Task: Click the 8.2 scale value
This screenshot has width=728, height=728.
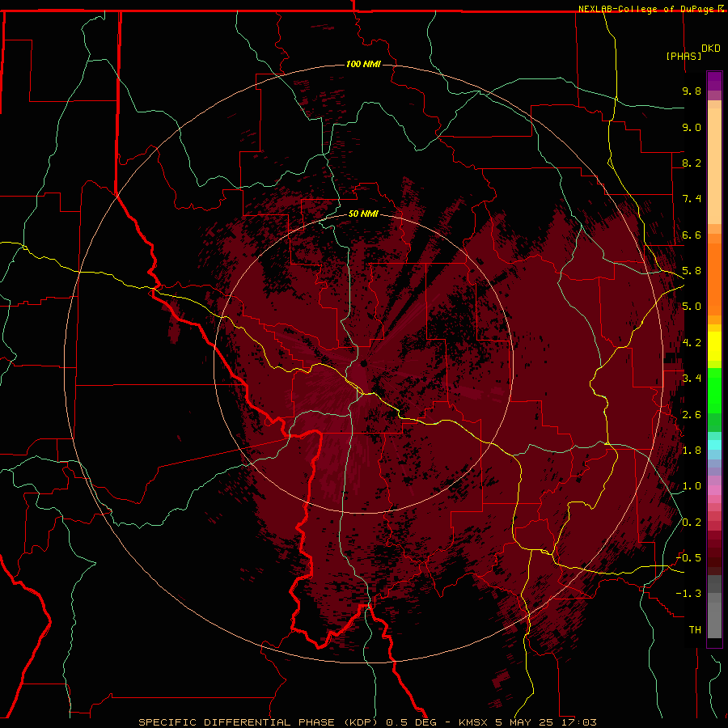Action: pyautogui.click(x=692, y=163)
